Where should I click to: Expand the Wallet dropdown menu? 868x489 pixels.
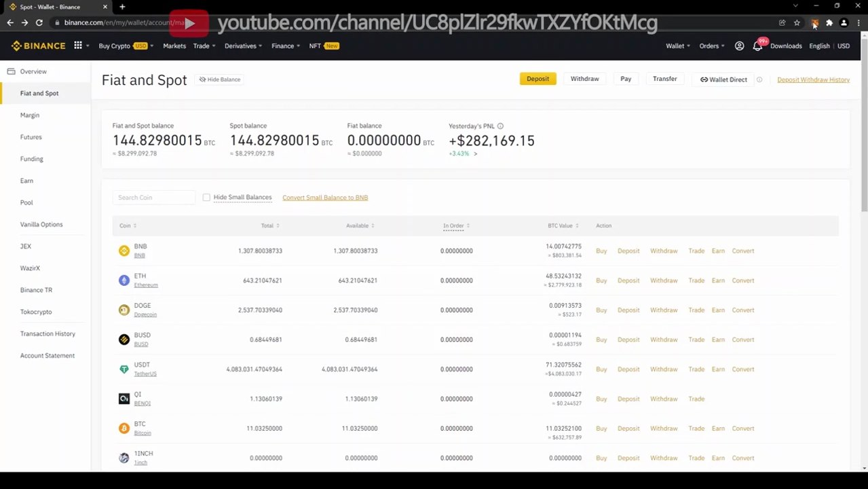(678, 46)
